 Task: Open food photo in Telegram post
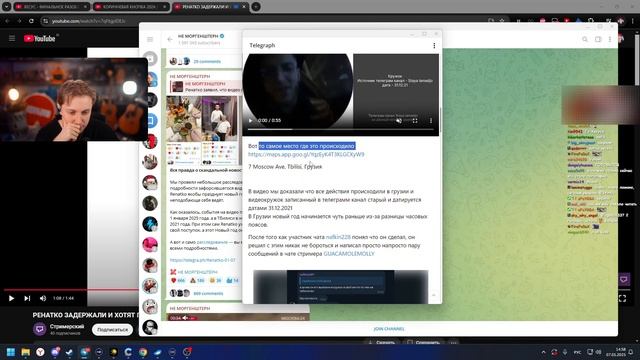pyautogui.click(x=184, y=118)
